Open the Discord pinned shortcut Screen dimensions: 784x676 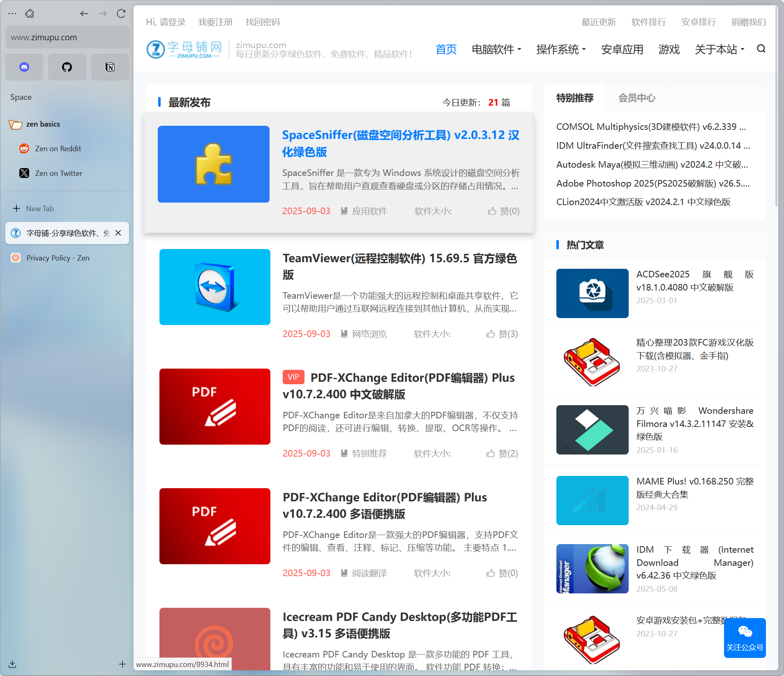click(x=24, y=67)
